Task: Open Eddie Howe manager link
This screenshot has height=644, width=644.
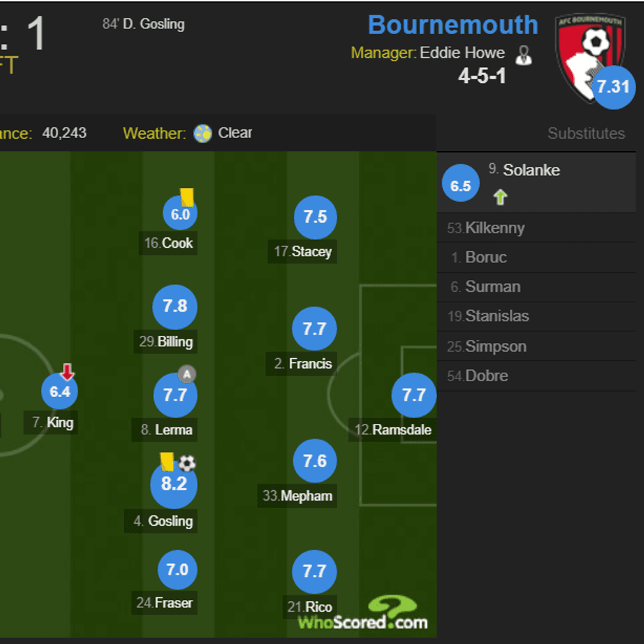Action: click(x=463, y=53)
